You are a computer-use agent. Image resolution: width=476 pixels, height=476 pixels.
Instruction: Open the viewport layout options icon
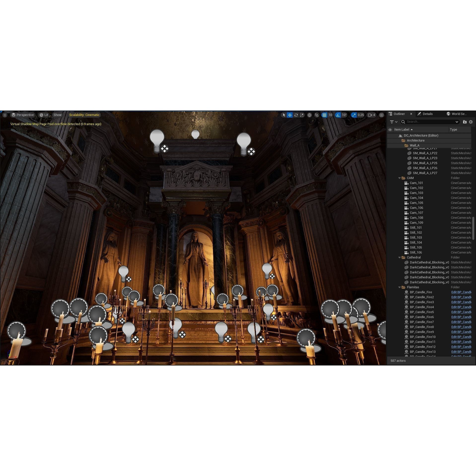pyautogui.click(x=381, y=115)
